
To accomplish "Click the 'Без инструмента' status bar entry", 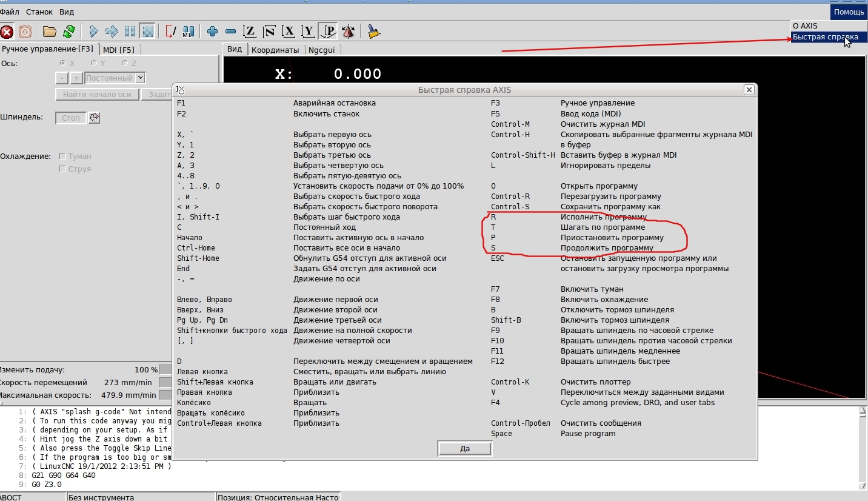I will click(x=101, y=497).
